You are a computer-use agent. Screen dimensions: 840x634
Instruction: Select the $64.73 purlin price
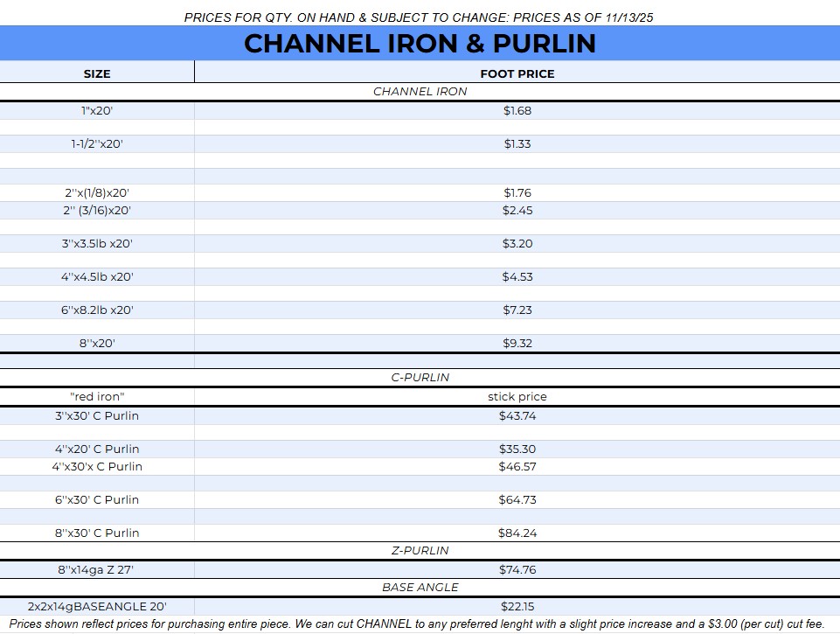click(x=517, y=500)
